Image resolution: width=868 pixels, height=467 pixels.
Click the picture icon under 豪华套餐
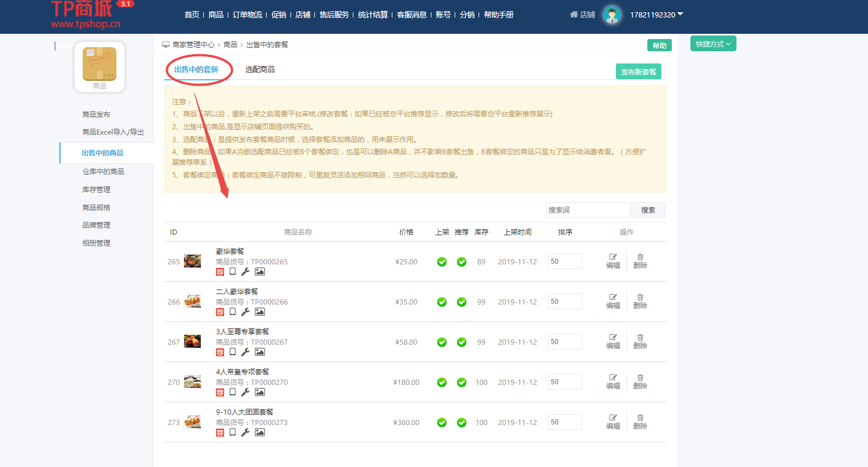click(x=260, y=272)
